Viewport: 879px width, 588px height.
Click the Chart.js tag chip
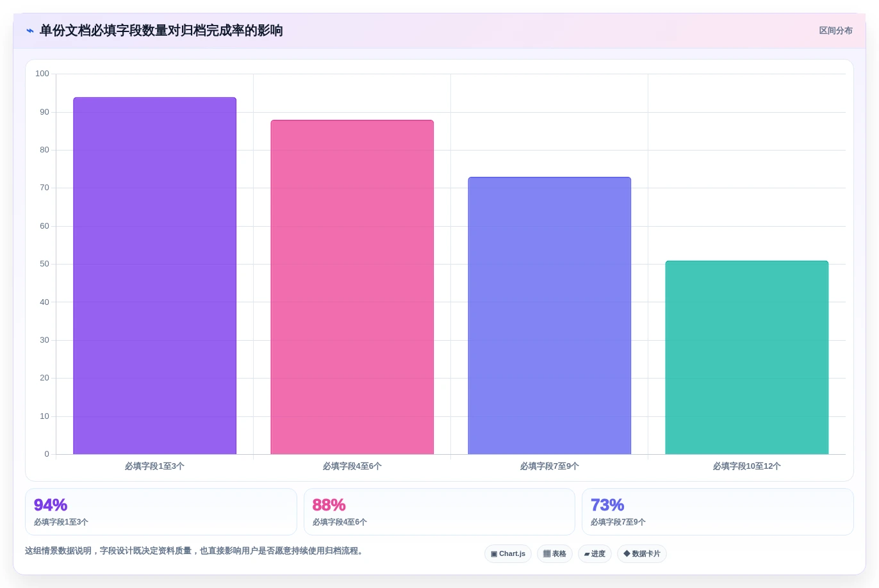[508, 554]
